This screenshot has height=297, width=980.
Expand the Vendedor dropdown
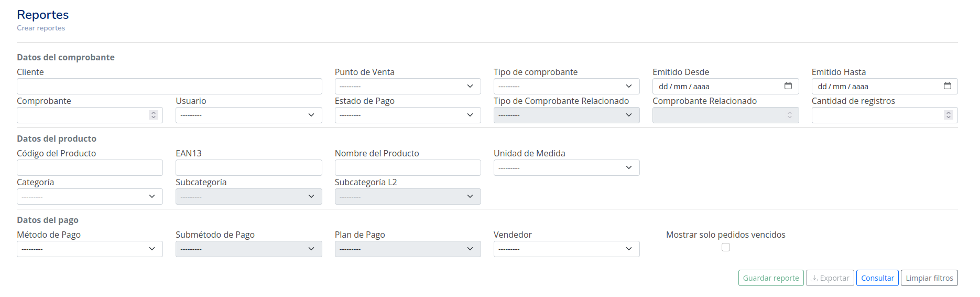pyautogui.click(x=567, y=249)
